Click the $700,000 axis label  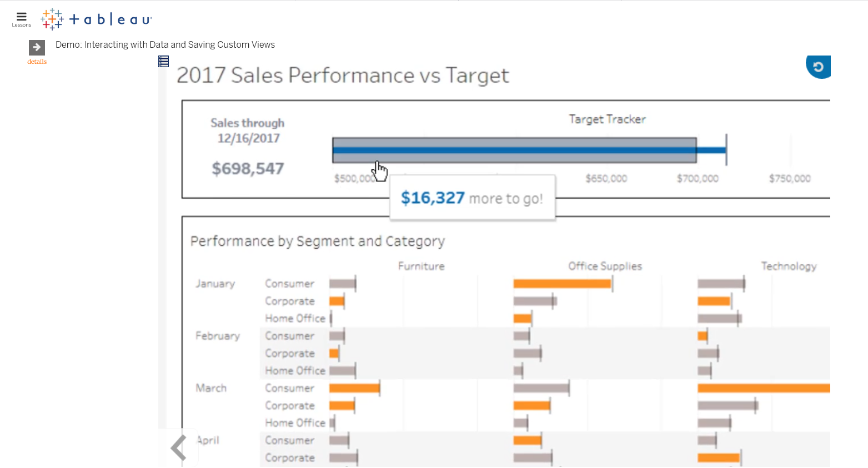click(698, 178)
